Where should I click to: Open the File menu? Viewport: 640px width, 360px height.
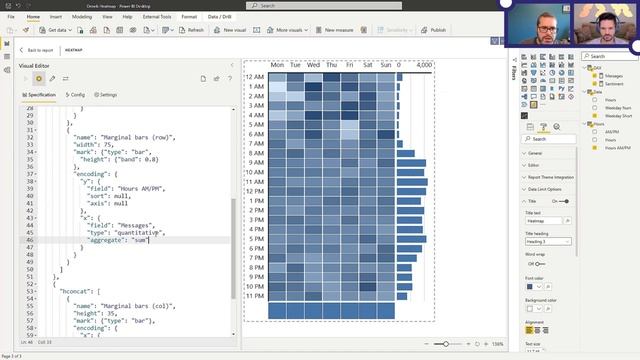tap(11, 17)
